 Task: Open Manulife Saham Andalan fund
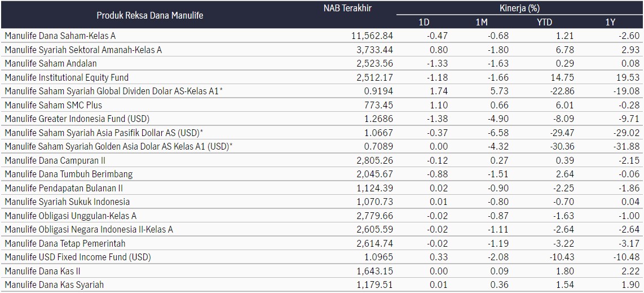click(51, 64)
